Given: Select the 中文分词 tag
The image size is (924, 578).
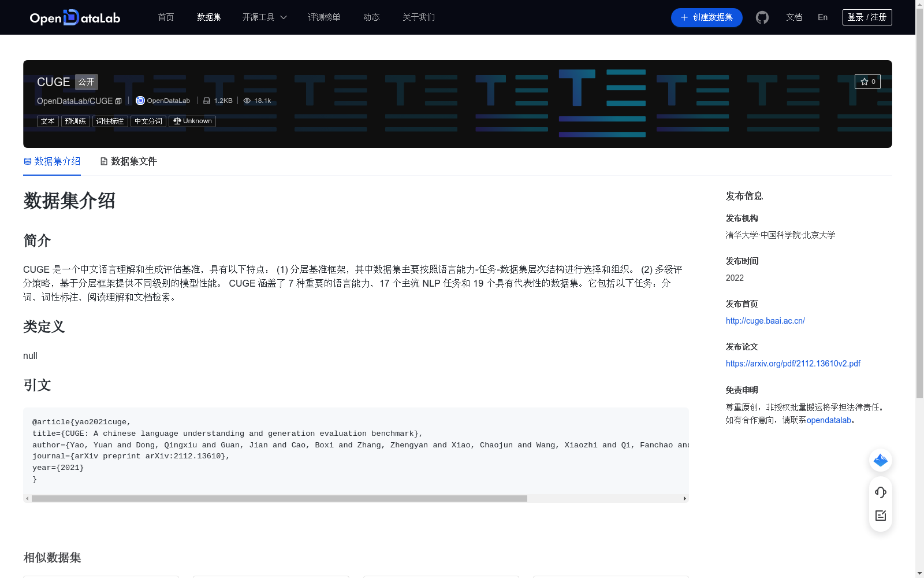Looking at the screenshot, I should point(148,121).
